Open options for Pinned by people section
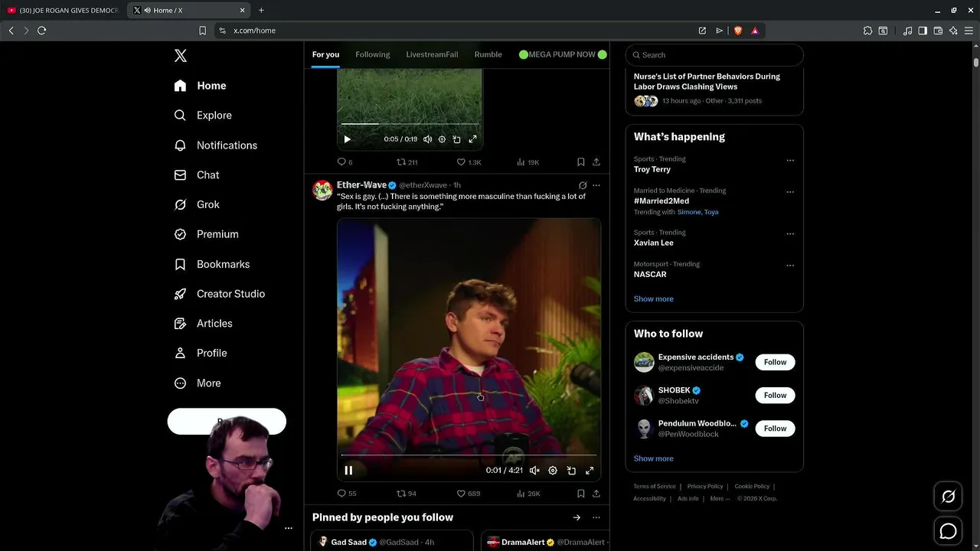 pyautogui.click(x=596, y=518)
